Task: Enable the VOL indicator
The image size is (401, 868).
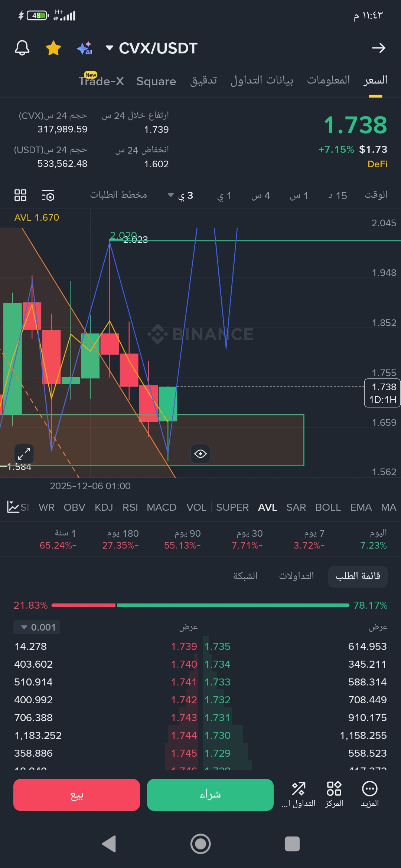Action: pyautogui.click(x=196, y=507)
